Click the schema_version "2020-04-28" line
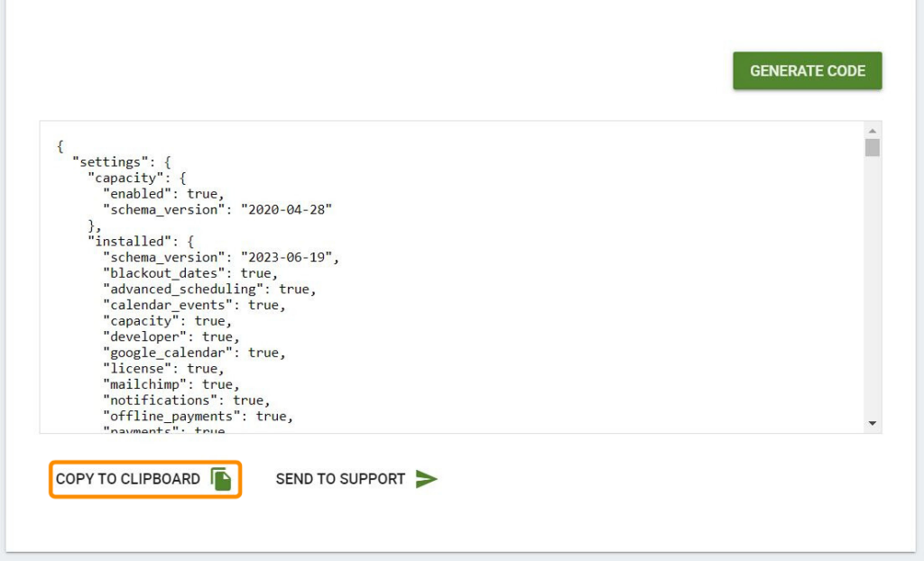This screenshot has width=924, height=561. [217, 210]
